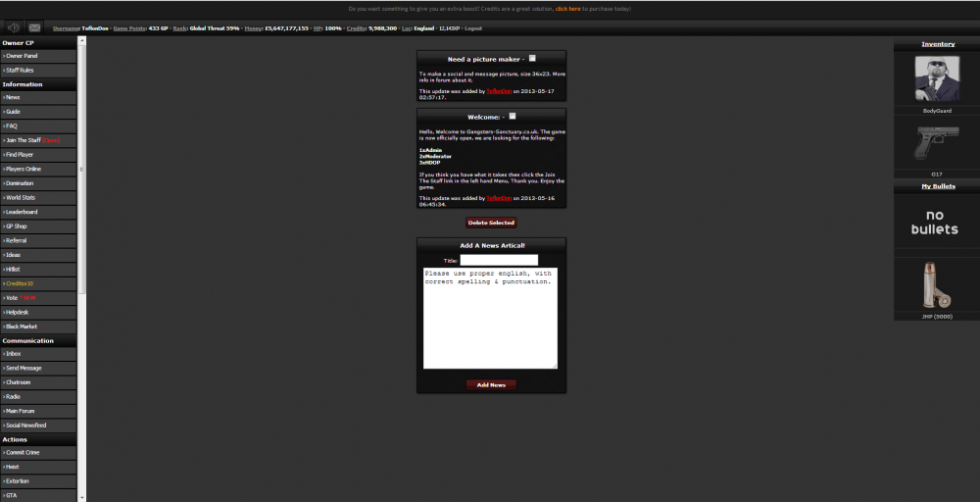Click the news Title input field
Image resolution: width=980 pixels, height=502 pixels.
[x=499, y=261]
